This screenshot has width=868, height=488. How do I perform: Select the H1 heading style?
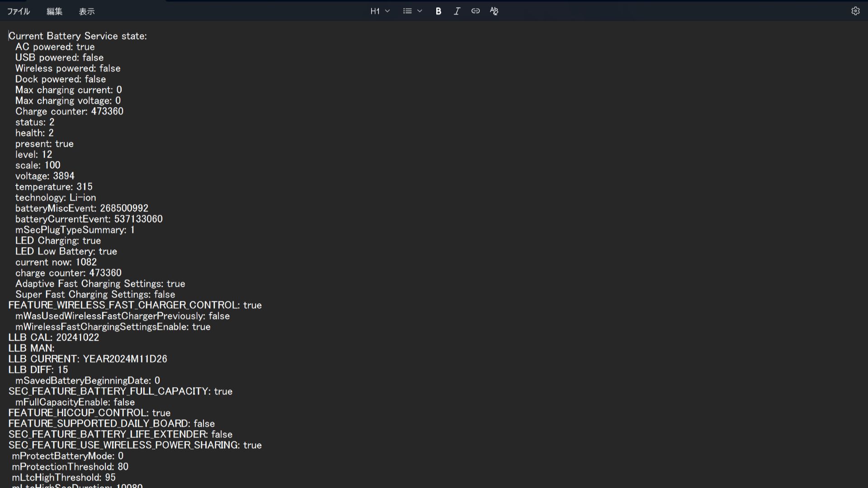click(374, 11)
